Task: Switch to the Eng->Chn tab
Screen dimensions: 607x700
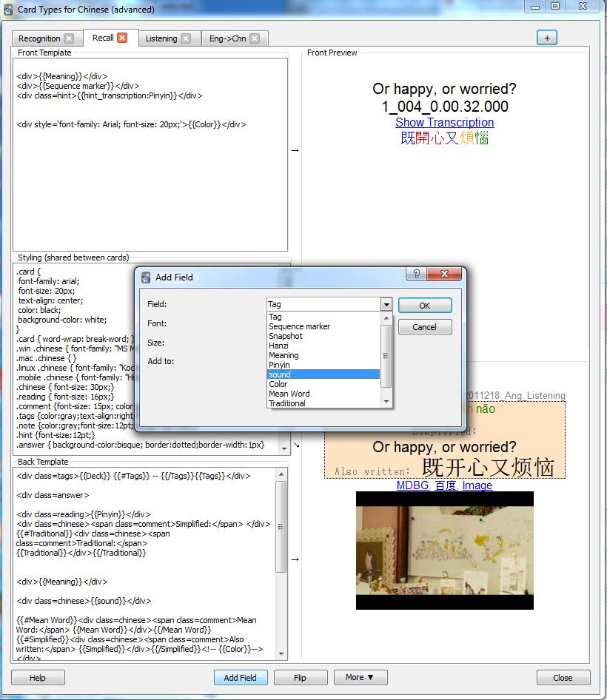Action: click(x=228, y=38)
